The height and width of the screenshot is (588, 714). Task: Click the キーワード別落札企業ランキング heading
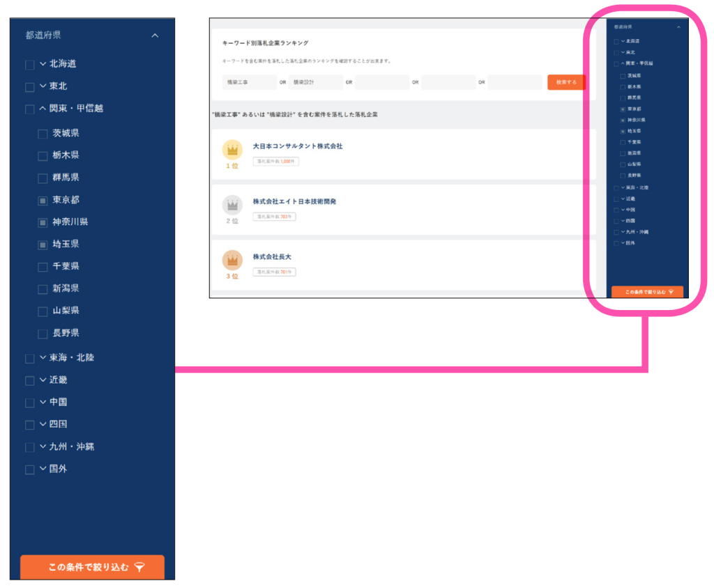(266, 43)
